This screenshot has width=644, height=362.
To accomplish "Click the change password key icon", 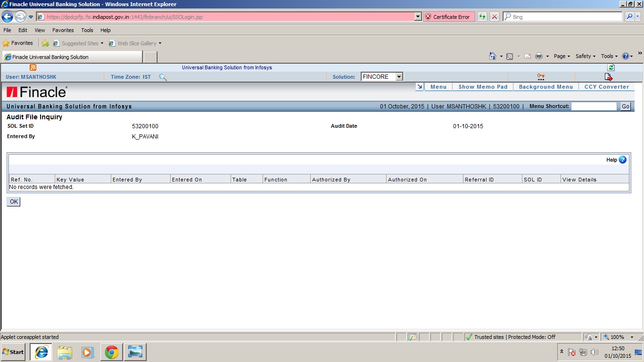I will click(540, 75).
